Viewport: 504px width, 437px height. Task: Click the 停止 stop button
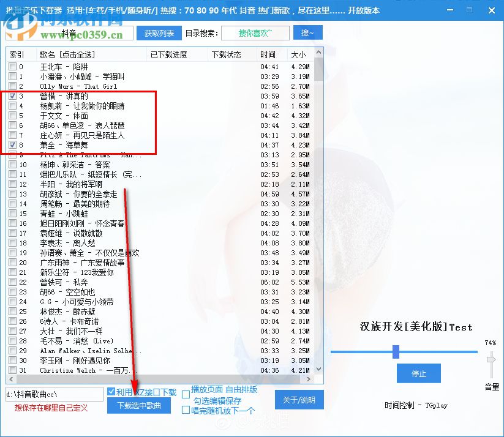coord(418,373)
